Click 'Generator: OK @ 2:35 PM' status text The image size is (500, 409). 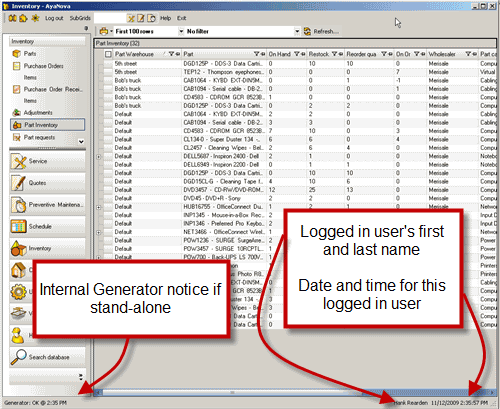35,403
